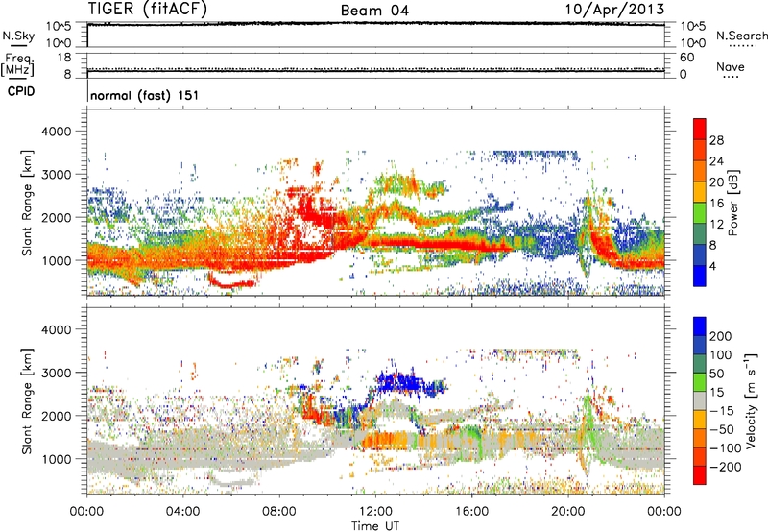Image resolution: width=768 pixels, height=532 pixels.
Task: Click the "16:00" time tick label
Action: [x=472, y=512]
